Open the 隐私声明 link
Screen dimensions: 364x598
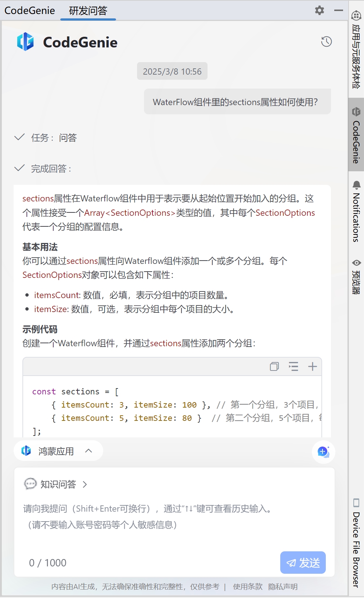pyautogui.click(x=283, y=587)
